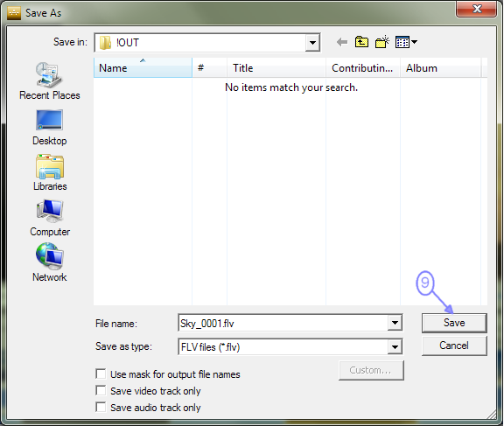This screenshot has height=426, width=504.
Task: Open the View menu icon
Action: click(x=406, y=42)
